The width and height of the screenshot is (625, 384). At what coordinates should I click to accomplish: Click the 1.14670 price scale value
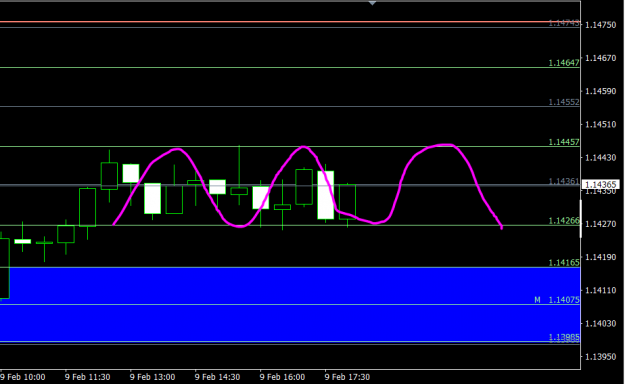pos(601,58)
